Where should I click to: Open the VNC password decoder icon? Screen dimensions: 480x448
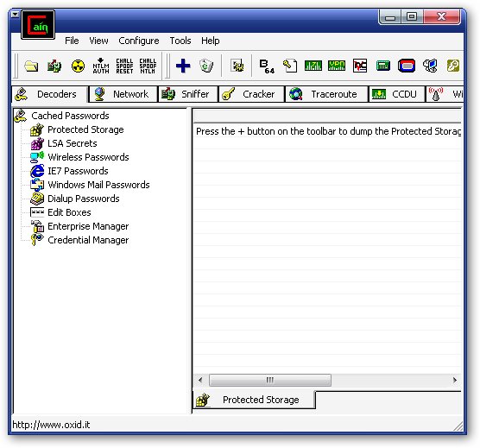coord(360,66)
